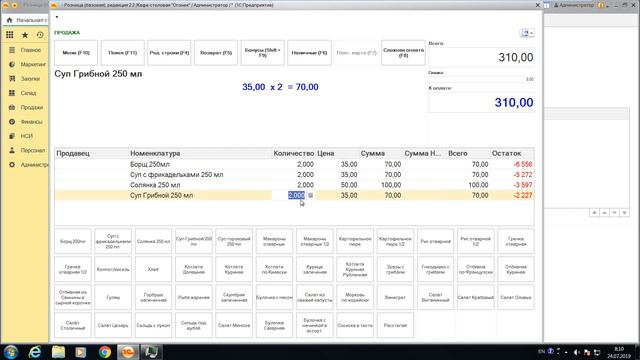Add Котлета Домашняя quick item
Image resolution: width=640 pixels, height=360 pixels.
193,269
